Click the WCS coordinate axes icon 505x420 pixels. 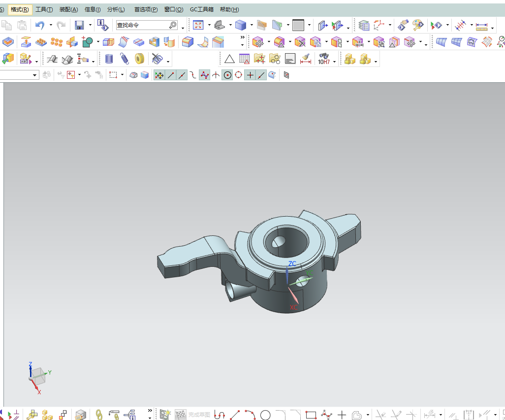point(379,25)
